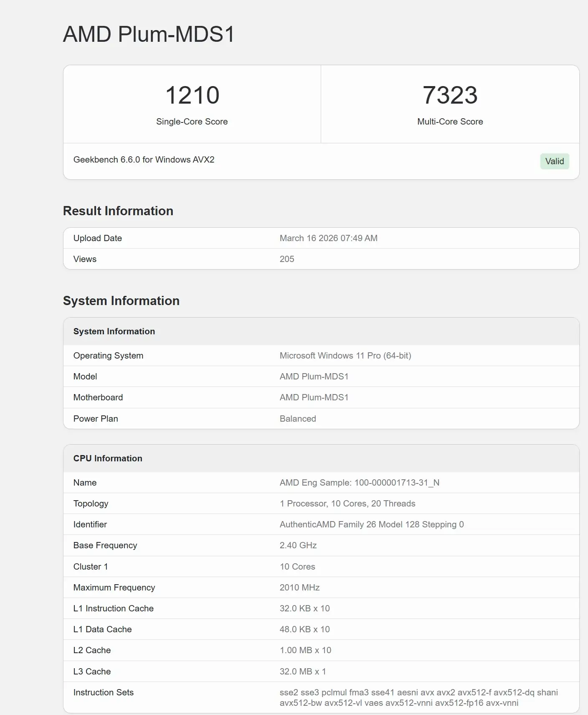Screen dimensions: 588x715
Task: Click the 'CPU Information' table header
Action: click(x=108, y=458)
